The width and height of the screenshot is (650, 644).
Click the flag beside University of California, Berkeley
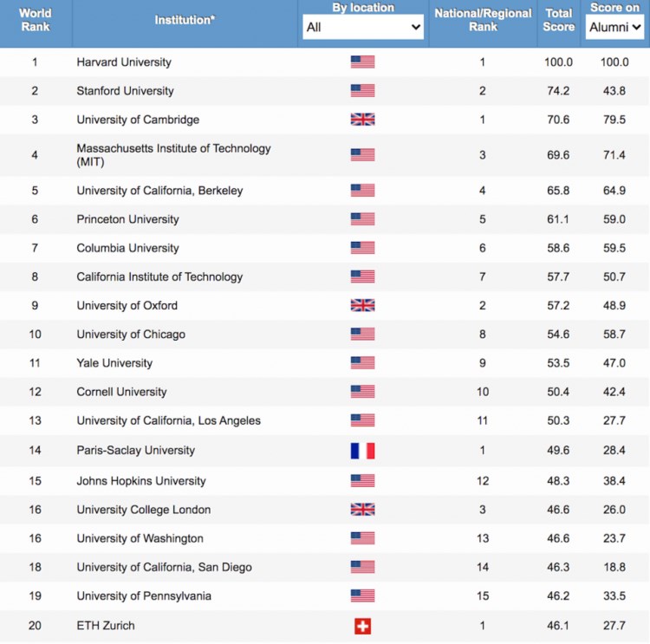(x=363, y=191)
